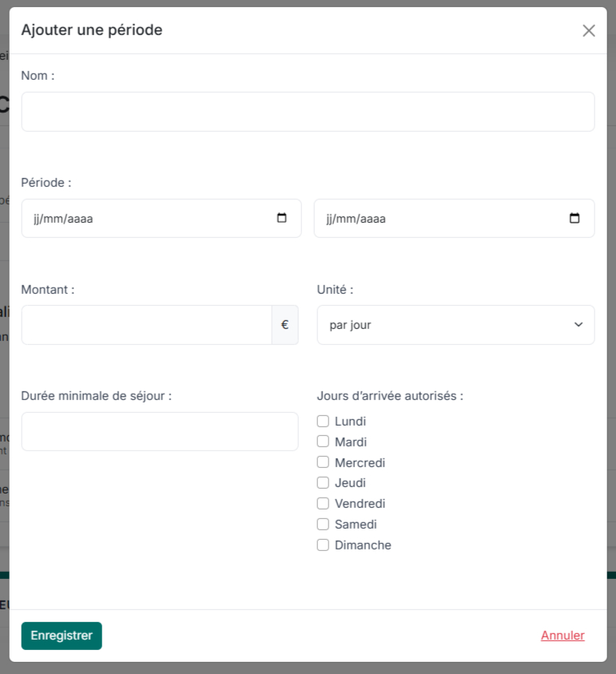Click the Nom text field
Screen dimensions: 616x674
[x=308, y=112]
